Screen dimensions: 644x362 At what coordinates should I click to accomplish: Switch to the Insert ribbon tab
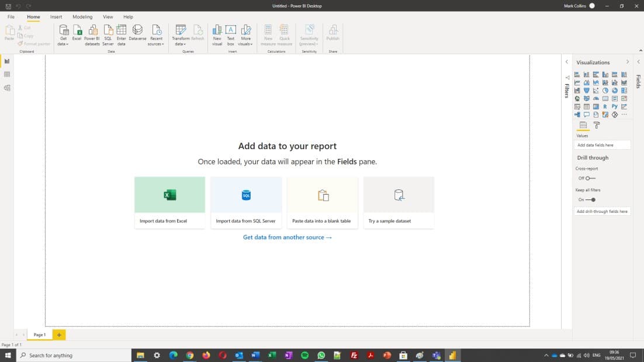tap(56, 17)
